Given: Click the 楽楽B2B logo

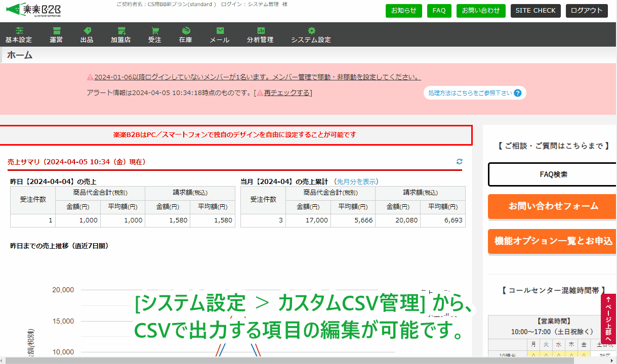Looking at the screenshot, I should point(34,10).
